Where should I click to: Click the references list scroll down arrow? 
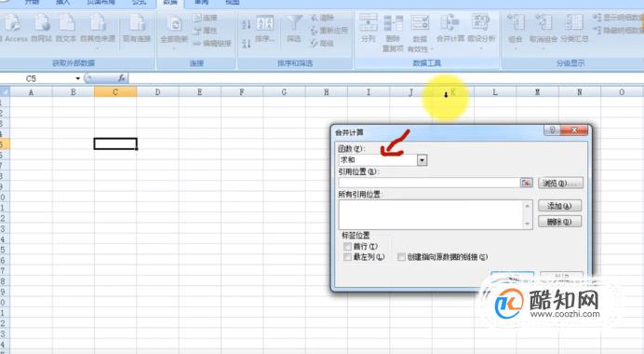tap(528, 225)
